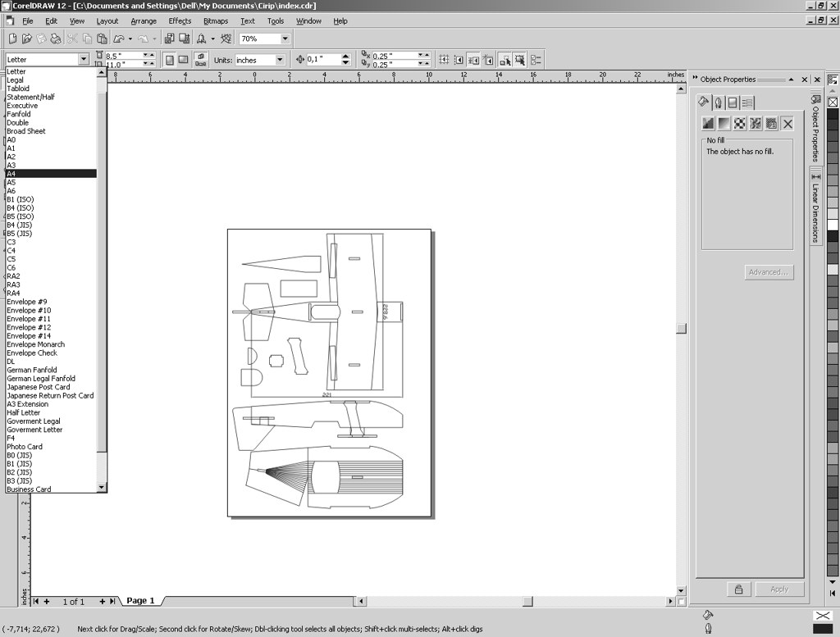Click the add page plus icon before 1 of 1
The image size is (840, 637).
[47, 602]
